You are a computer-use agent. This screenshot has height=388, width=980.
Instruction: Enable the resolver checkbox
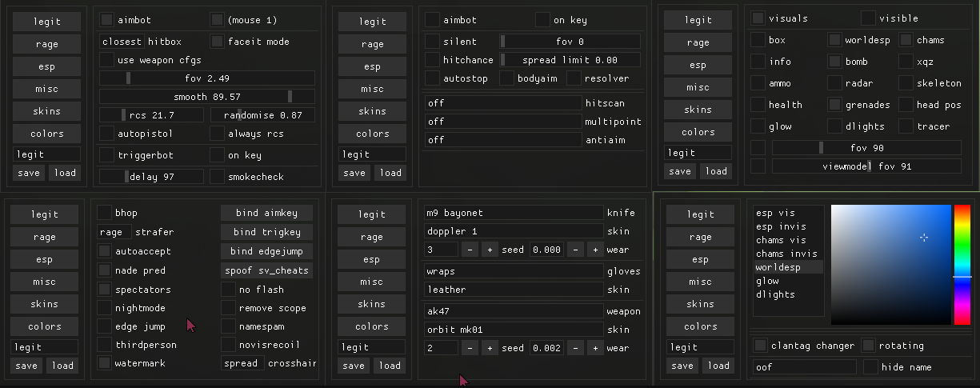[x=574, y=78]
